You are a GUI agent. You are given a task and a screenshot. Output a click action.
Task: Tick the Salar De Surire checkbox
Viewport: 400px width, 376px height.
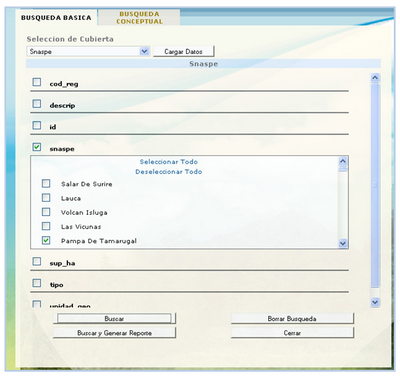pos(46,183)
